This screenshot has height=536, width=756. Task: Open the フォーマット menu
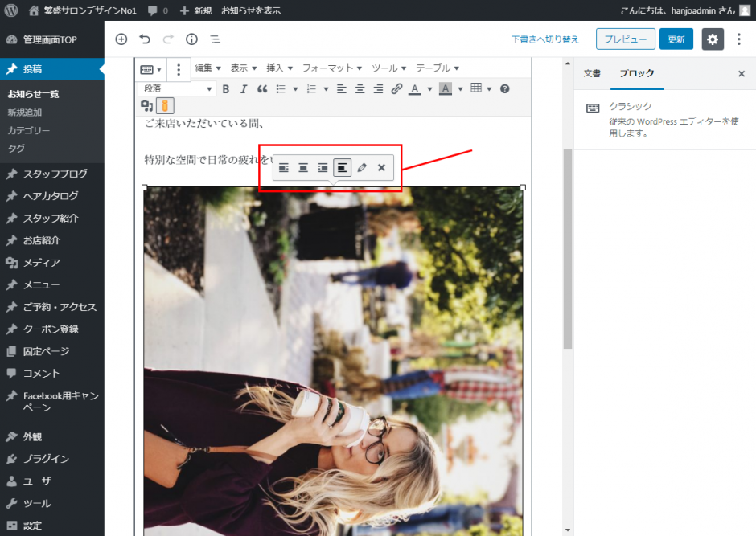331,68
